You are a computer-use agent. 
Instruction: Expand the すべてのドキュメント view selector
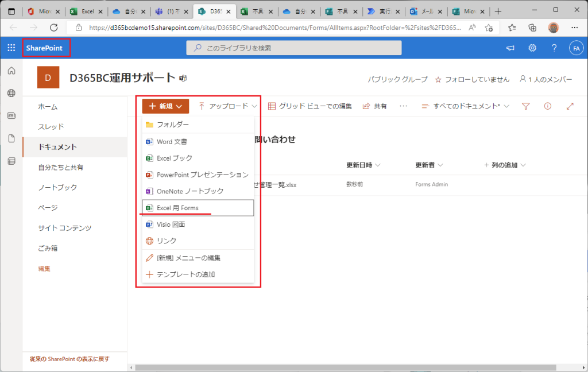point(466,106)
